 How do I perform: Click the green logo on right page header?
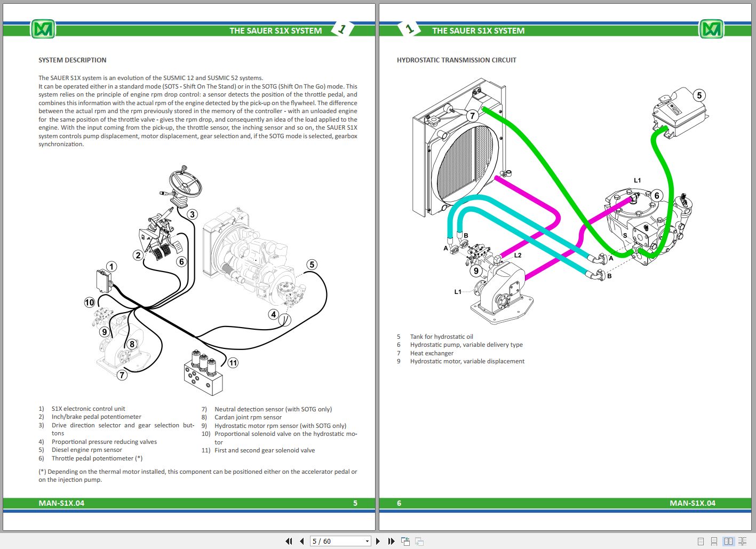(x=711, y=29)
